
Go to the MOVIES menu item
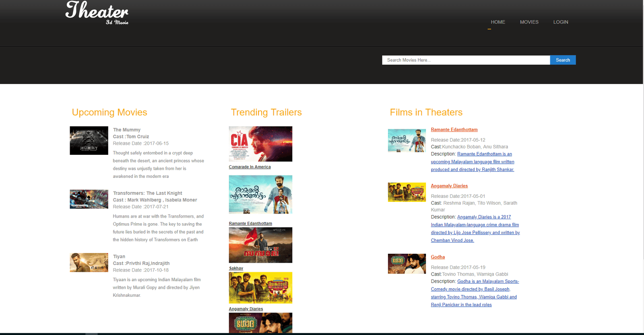(529, 22)
